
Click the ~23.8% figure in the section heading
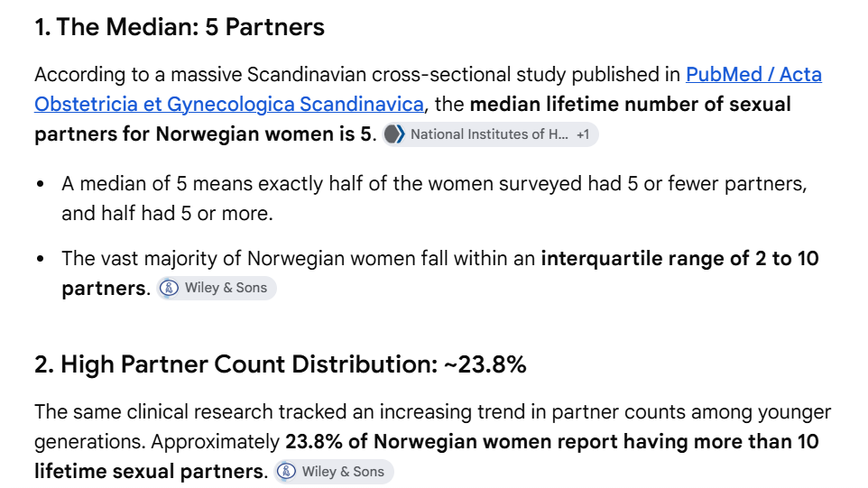pyautogui.click(x=485, y=364)
